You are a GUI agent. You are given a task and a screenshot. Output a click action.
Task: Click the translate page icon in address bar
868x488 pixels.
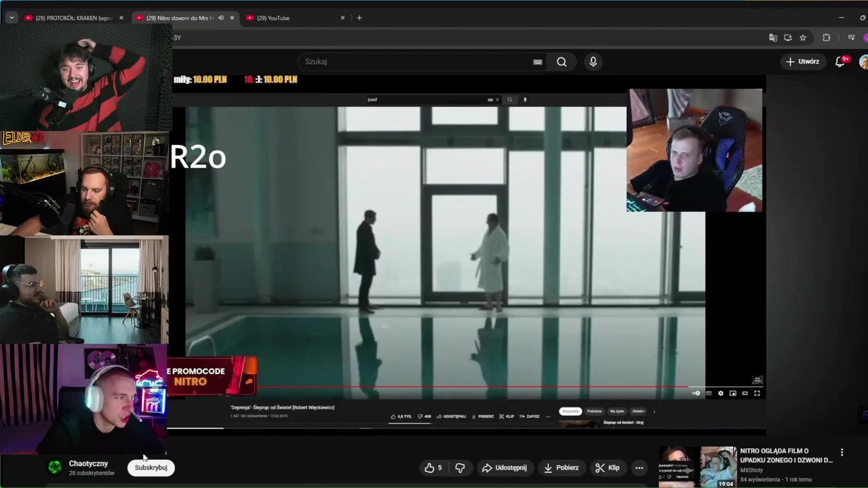773,38
